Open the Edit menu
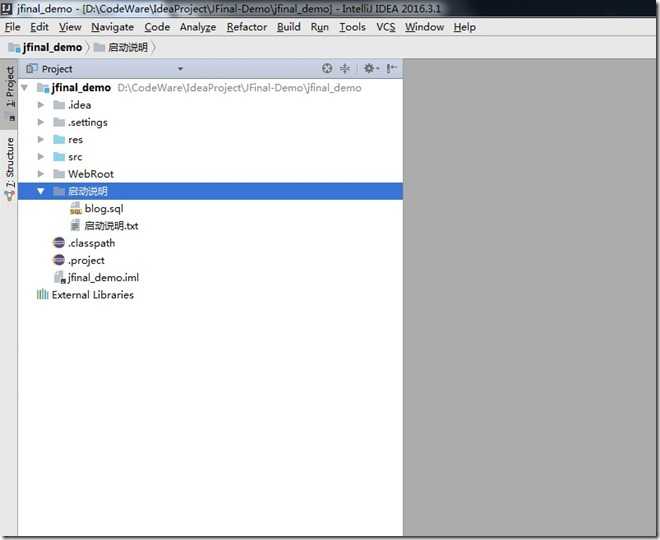 (39, 27)
